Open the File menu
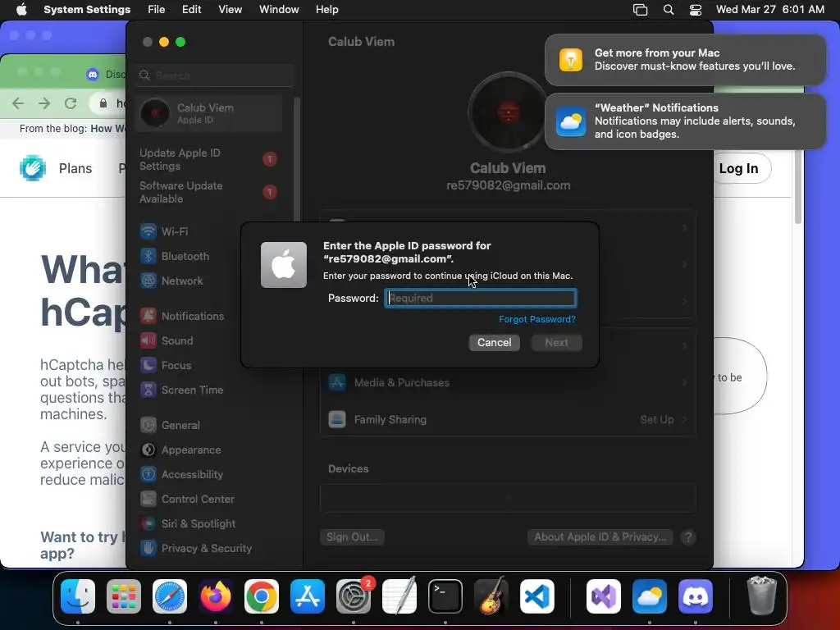The image size is (840, 630). pyautogui.click(x=157, y=10)
